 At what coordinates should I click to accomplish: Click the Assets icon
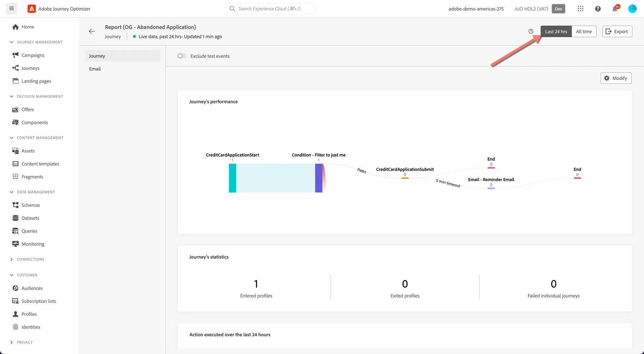coord(15,151)
